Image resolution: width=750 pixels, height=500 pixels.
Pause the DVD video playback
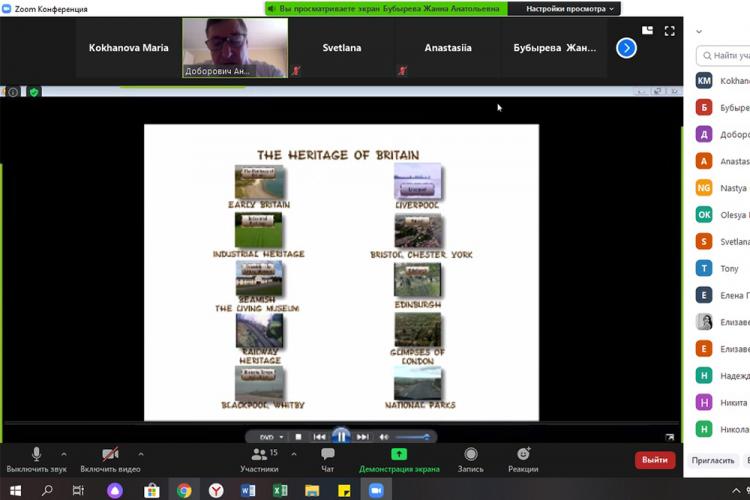pos(341,436)
